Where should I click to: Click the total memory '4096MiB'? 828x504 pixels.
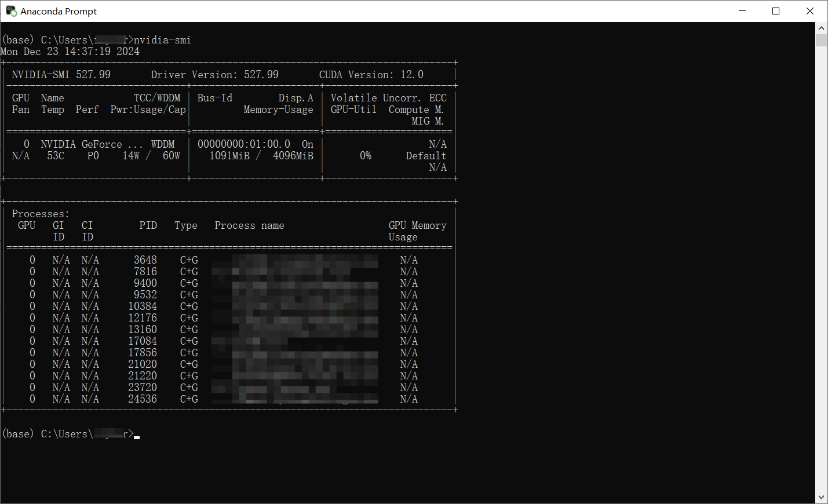(293, 156)
